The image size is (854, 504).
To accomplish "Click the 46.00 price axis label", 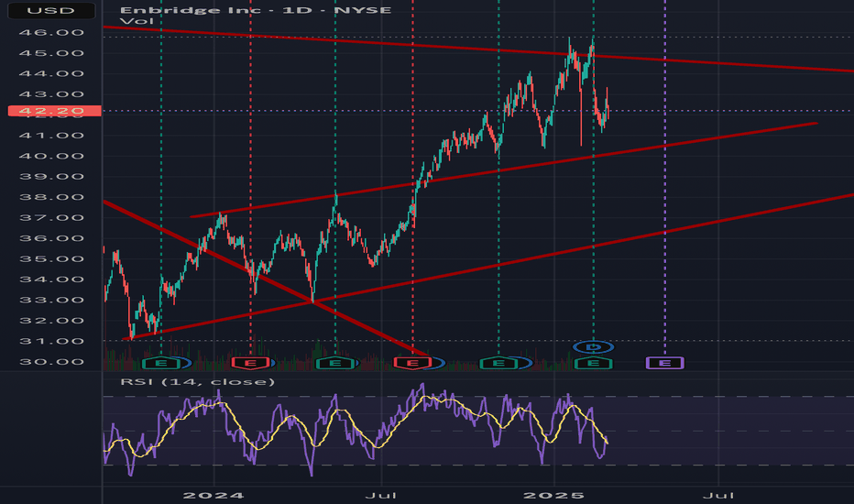I will tap(51, 32).
